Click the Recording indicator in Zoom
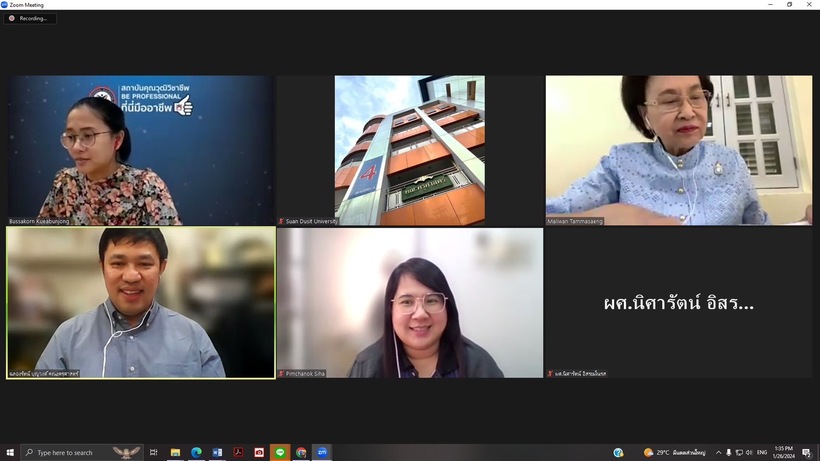This screenshot has width=820, height=461. click(30, 18)
